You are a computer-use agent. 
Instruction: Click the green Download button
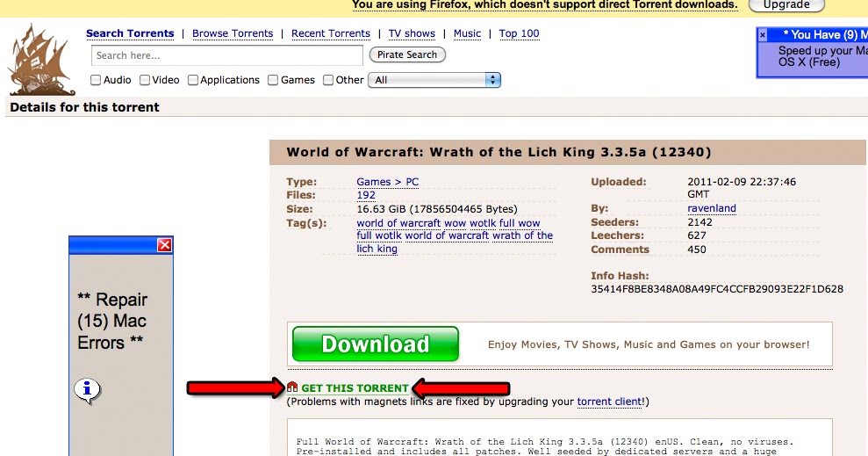(x=376, y=344)
